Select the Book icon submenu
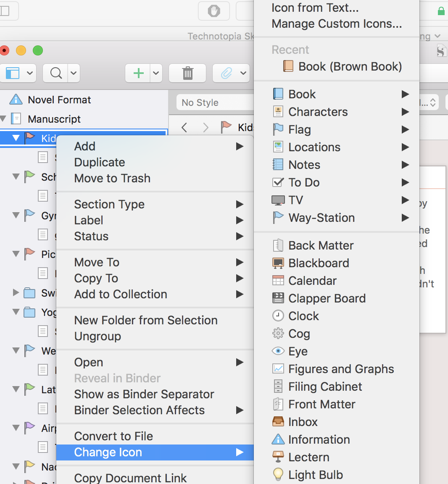The height and width of the screenshot is (484, 448). tap(337, 94)
